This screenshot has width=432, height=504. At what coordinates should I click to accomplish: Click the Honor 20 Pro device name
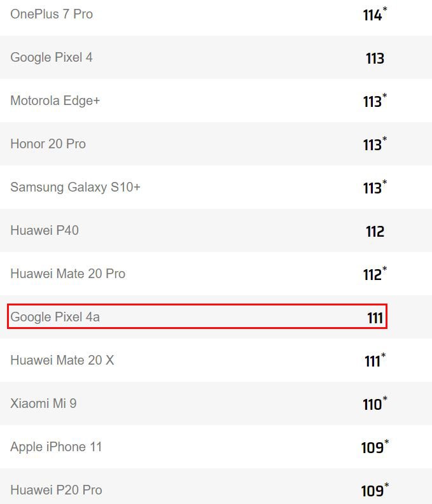coord(48,144)
